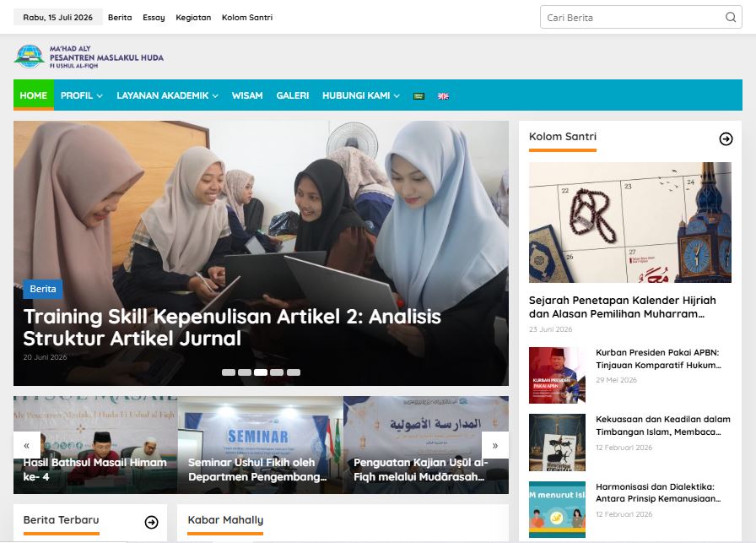Open the Harmonisasi dan Dialektika thumbnail
Viewport: 756px width, 543px height.
[557, 510]
